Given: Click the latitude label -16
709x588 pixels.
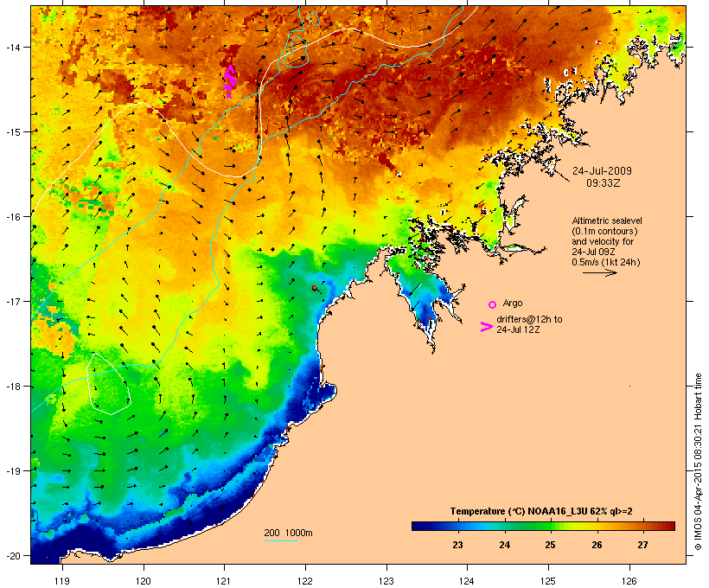Looking at the screenshot, I should [12, 217].
